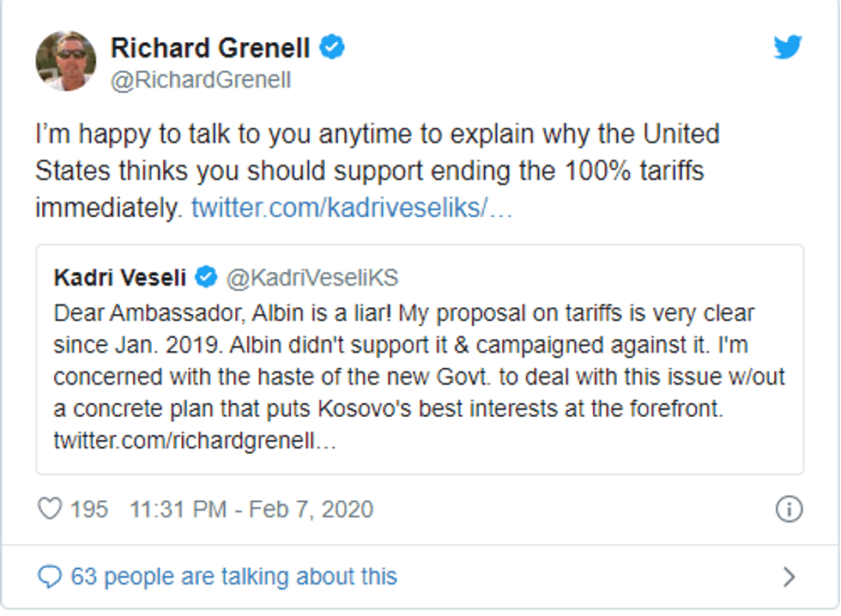The image size is (841, 616).
Task: View 63 people are talking about this
Action: tap(233, 577)
